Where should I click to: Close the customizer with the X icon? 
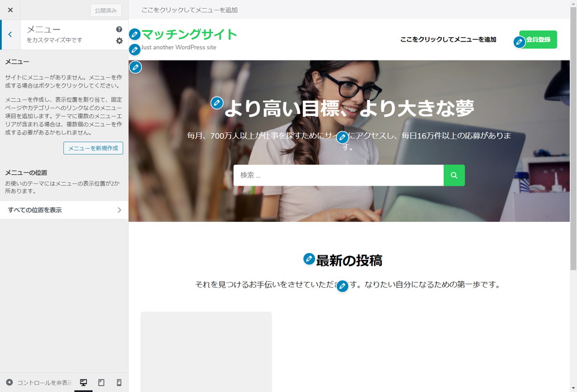(x=10, y=10)
